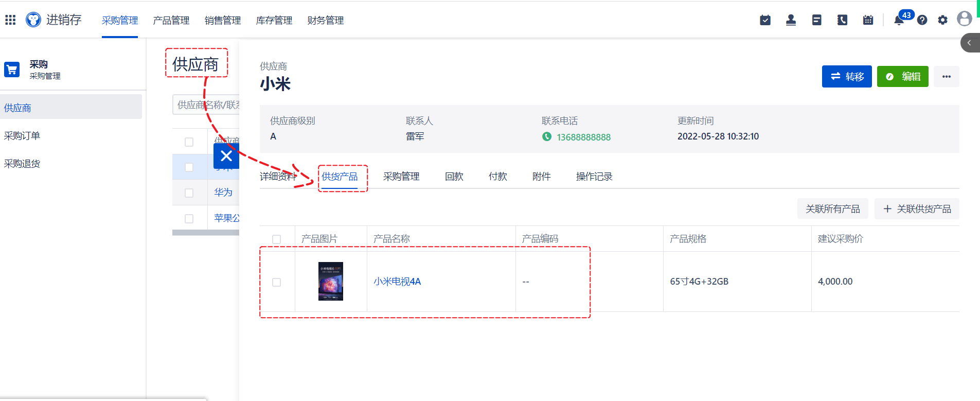This screenshot has width=980, height=401.
Task: Open the 详细资料 tab
Action: (278, 177)
